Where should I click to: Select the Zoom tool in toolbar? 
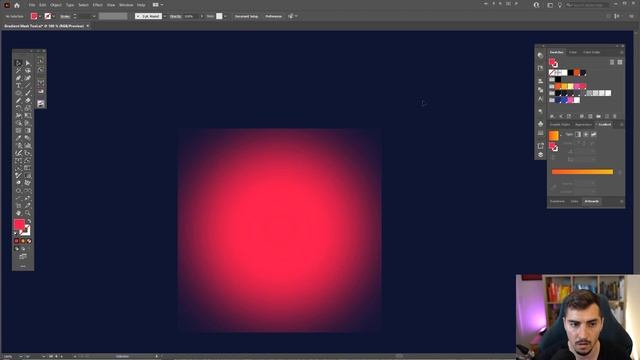click(x=28, y=213)
